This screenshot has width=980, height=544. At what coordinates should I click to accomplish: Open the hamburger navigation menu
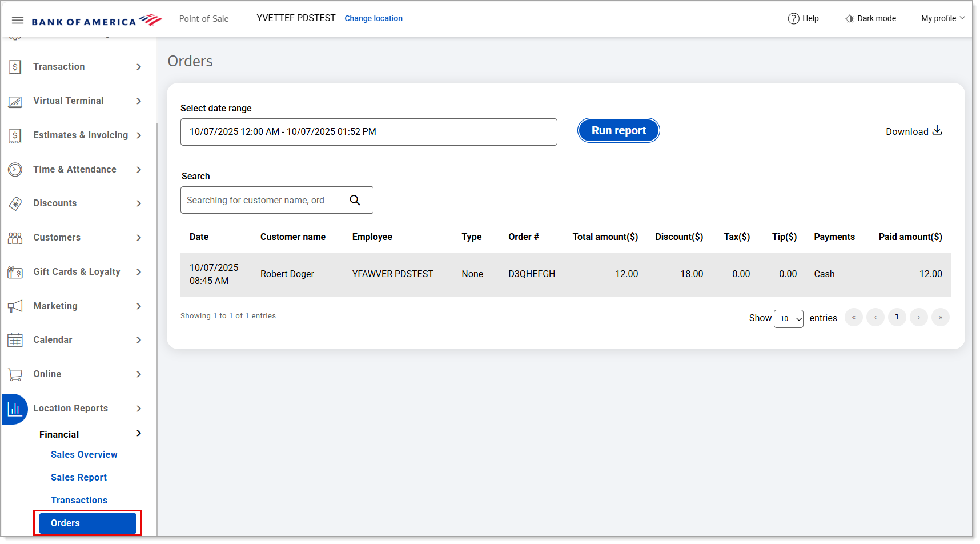(18, 21)
